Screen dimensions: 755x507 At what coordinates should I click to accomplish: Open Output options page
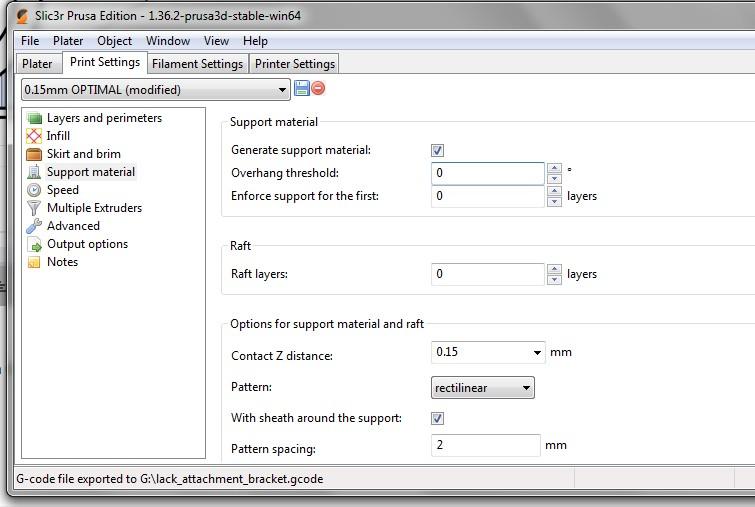(x=87, y=244)
